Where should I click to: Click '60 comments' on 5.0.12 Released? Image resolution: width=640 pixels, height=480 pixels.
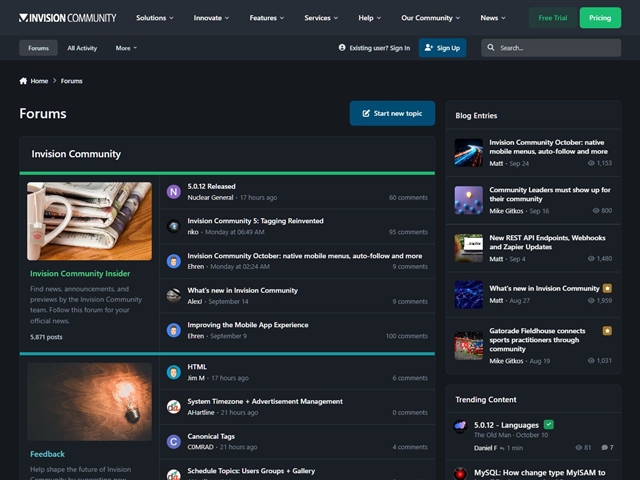point(408,198)
